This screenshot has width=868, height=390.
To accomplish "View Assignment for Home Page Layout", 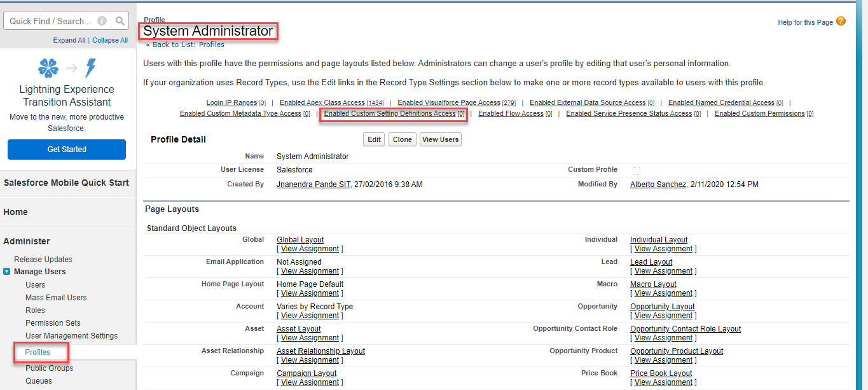I will coord(310,293).
